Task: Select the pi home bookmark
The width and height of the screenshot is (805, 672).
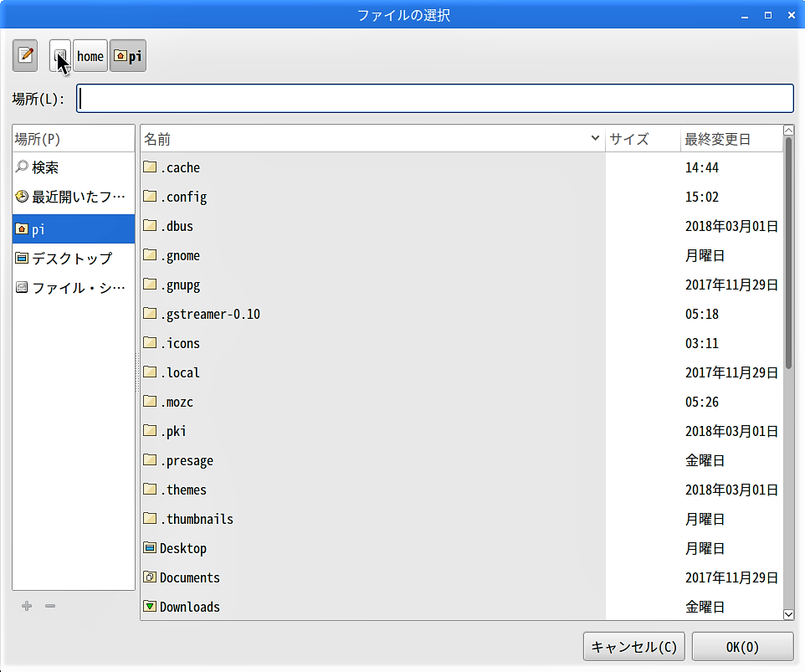Action: click(x=74, y=229)
